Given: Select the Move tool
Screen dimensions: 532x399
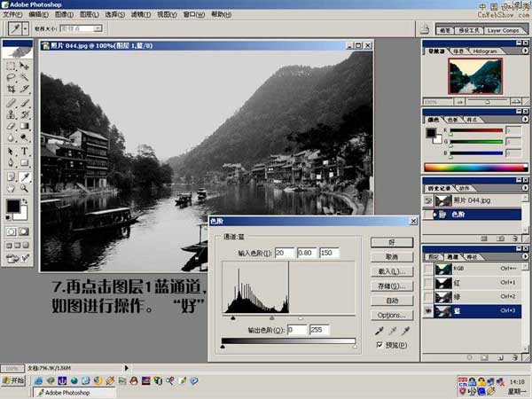Looking at the screenshot, I should (x=24, y=66).
